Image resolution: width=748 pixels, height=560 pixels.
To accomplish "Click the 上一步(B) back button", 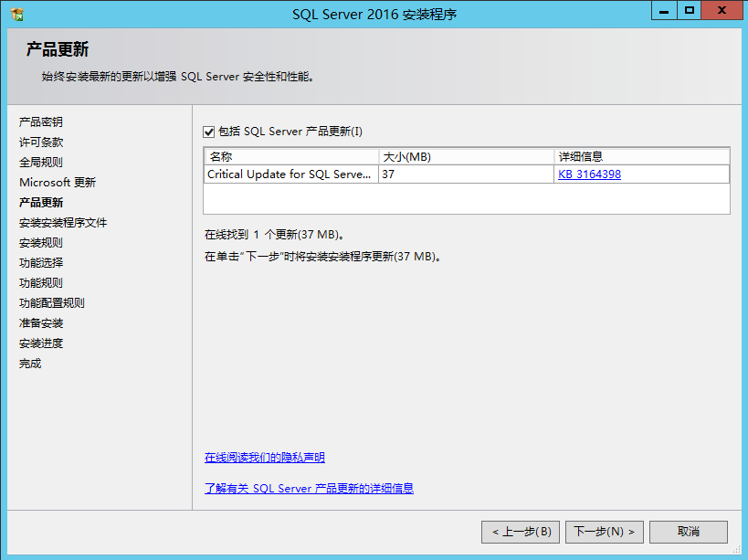I will point(521,532).
